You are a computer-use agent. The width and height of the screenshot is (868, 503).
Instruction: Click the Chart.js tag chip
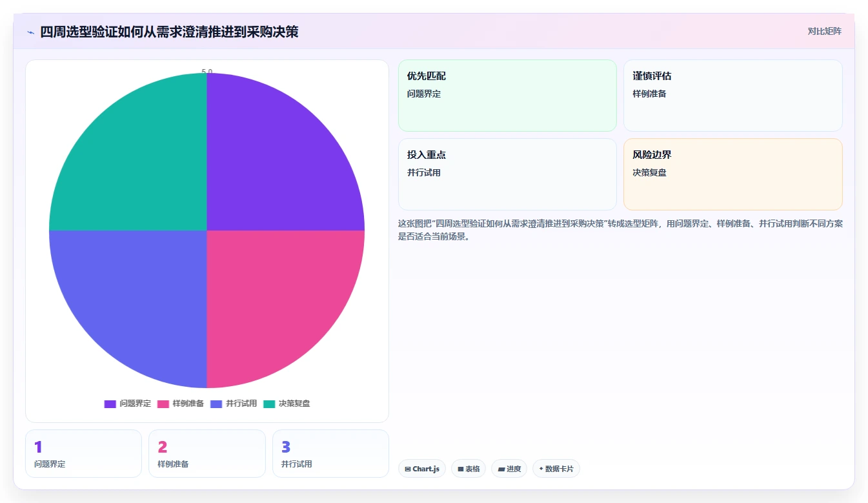[422, 469]
